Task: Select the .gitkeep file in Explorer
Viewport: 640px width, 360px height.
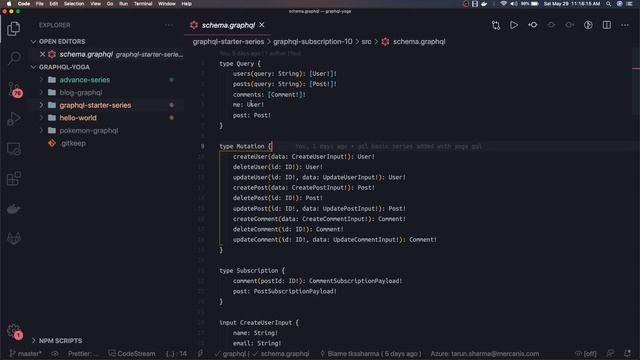Action: 73,143
